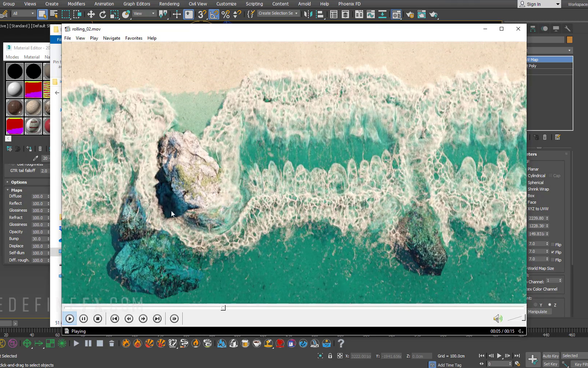The height and width of the screenshot is (368, 588).
Task: Open the selection filter All dropdown
Action: click(23, 13)
